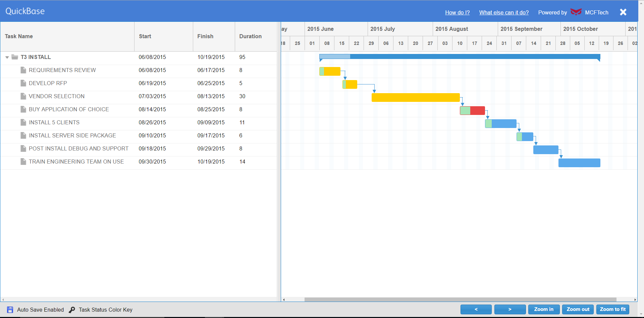Image resolution: width=644 pixels, height=318 pixels.
Task: Click start date 07/03/2015 of VENDOR SELECTION
Action: tap(152, 96)
